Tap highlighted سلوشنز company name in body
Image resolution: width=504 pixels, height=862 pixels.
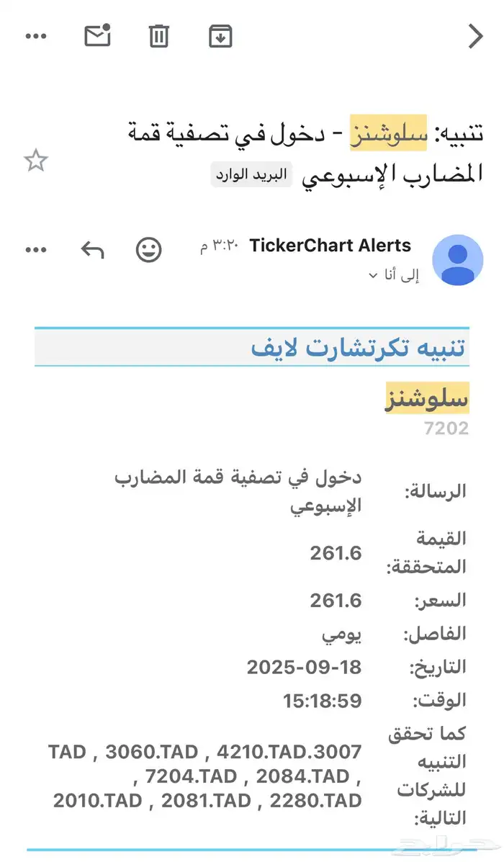tap(427, 398)
